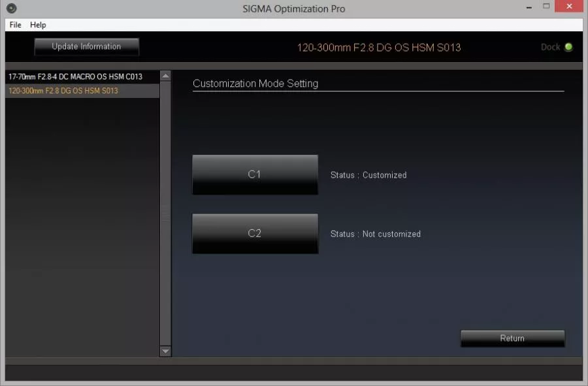Click the lens list scrollbar thumb
The image size is (588, 386).
[x=165, y=216]
